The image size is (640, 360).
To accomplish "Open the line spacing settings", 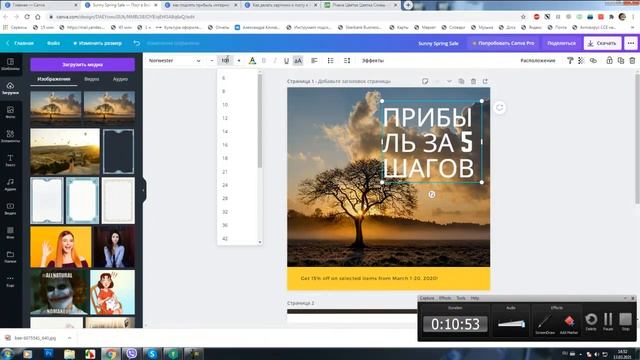I will click(x=347, y=60).
